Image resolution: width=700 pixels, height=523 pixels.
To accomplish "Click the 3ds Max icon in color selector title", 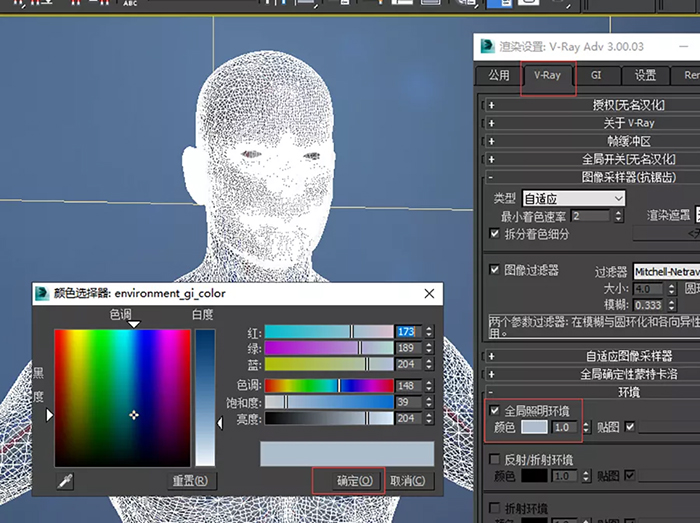I will pyautogui.click(x=42, y=293).
